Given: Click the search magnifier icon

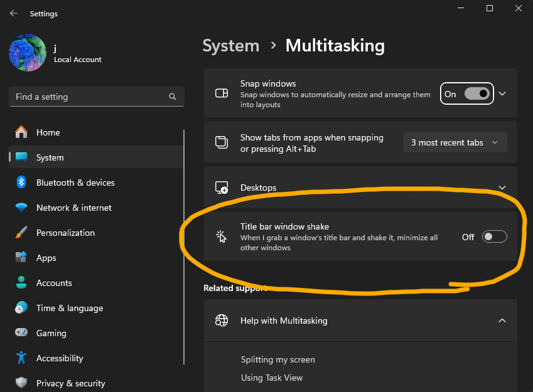Looking at the screenshot, I should pos(173,97).
